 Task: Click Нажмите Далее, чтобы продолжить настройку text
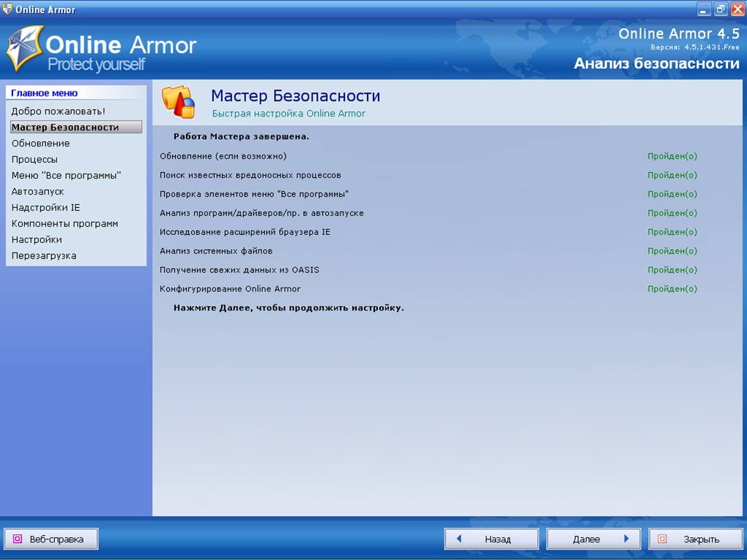tap(289, 308)
